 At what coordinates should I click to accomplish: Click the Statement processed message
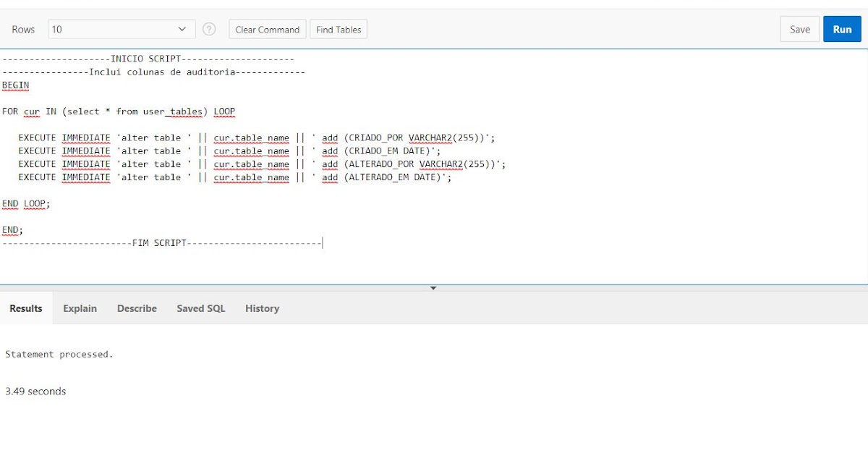click(x=59, y=354)
